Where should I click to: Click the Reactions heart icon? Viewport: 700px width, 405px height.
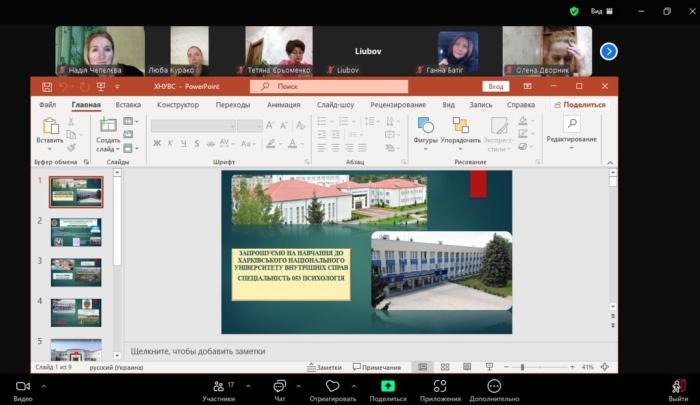(x=333, y=385)
